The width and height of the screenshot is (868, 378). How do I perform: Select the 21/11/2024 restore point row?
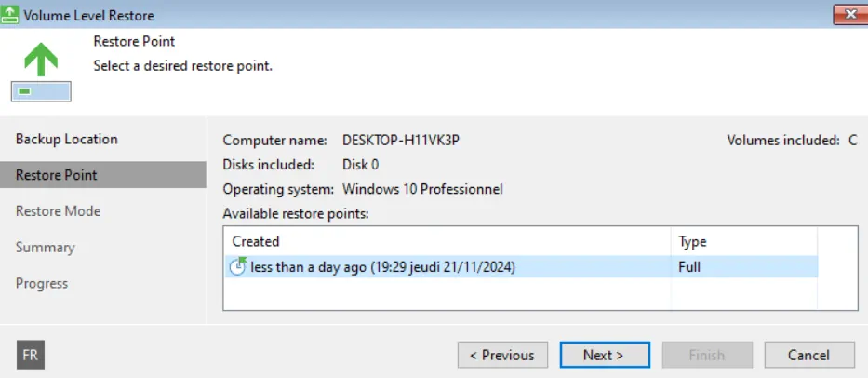click(x=521, y=267)
